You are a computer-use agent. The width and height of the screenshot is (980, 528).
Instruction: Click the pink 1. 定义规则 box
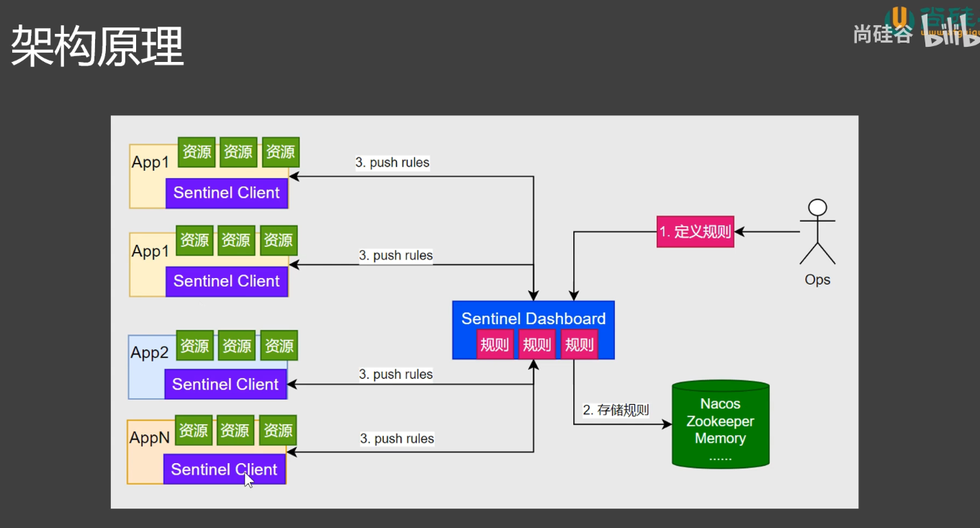696,232
